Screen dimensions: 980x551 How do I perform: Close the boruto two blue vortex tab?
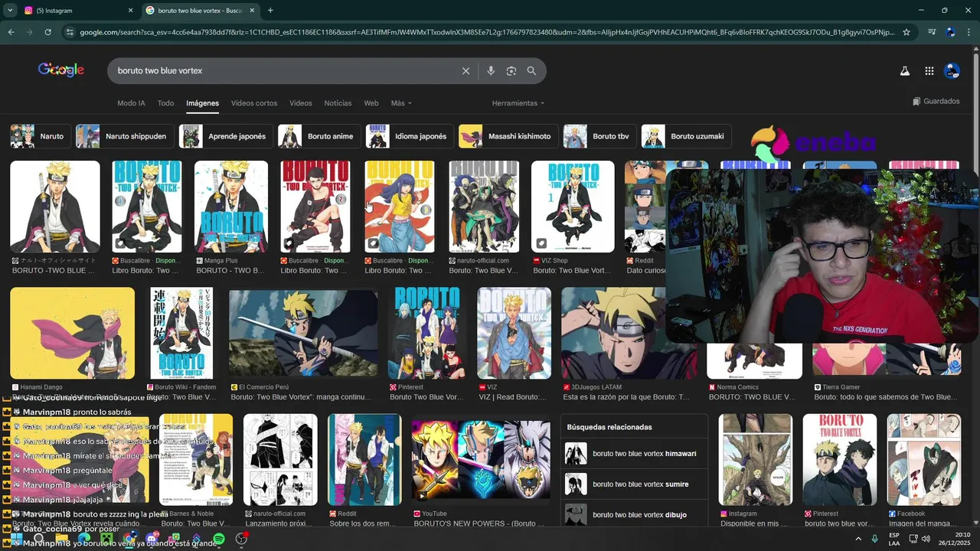pyautogui.click(x=252, y=10)
